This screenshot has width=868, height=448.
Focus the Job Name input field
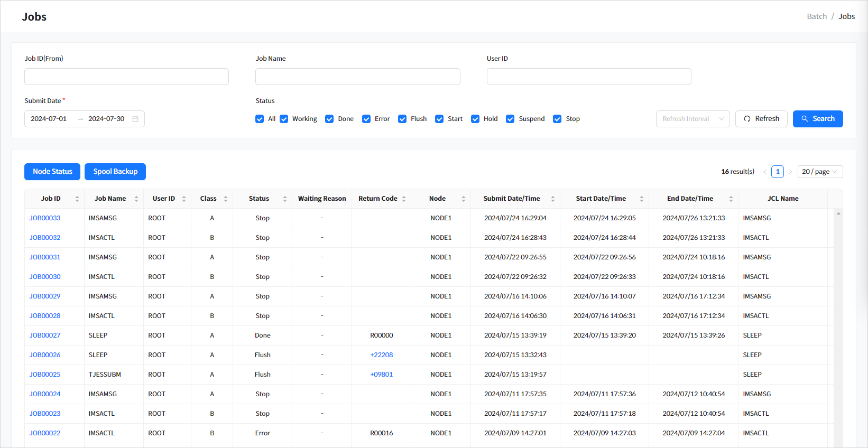point(357,77)
